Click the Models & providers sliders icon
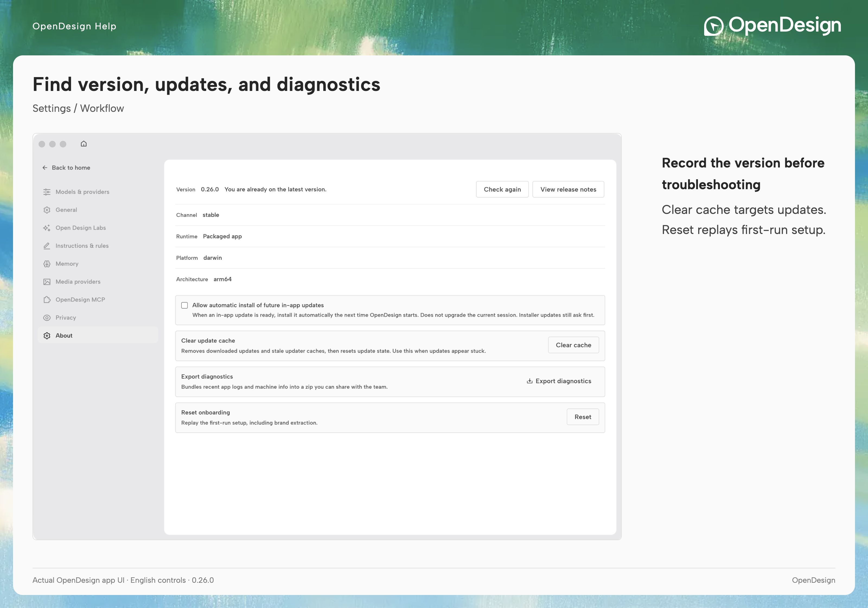The image size is (868, 608). 47,192
